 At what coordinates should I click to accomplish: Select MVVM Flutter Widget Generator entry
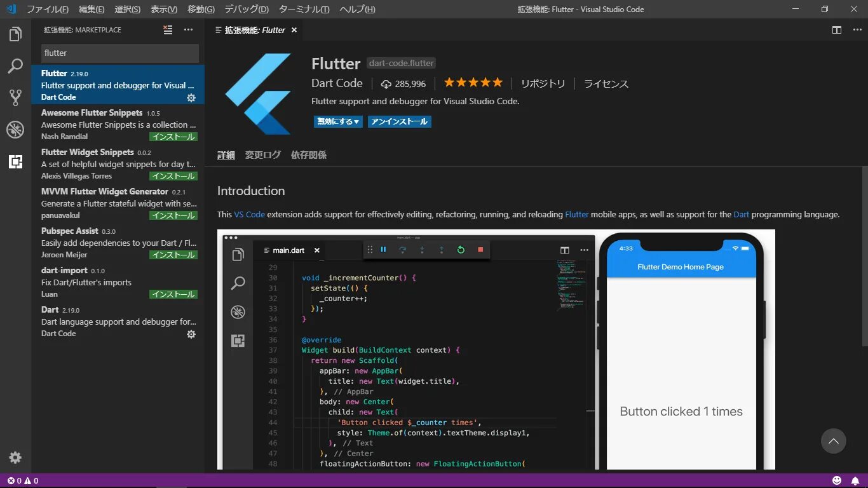pyautogui.click(x=118, y=203)
